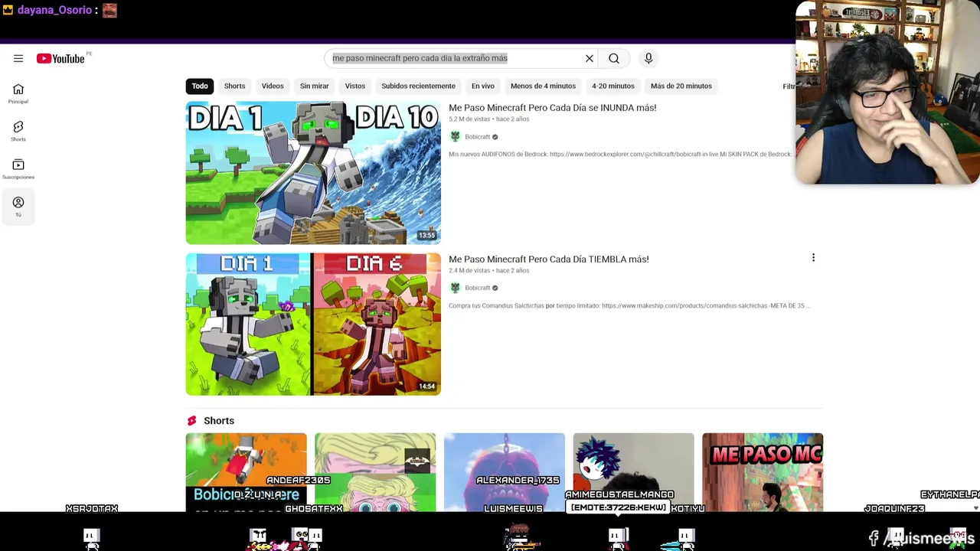Open the Filtros button
Image resolution: width=980 pixels, height=551 pixels.
(789, 86)
